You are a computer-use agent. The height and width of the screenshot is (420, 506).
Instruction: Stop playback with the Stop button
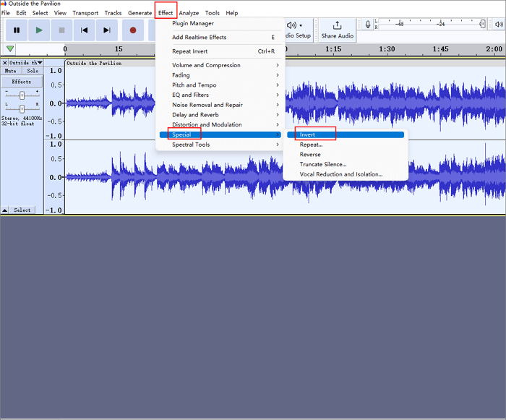point(61,30)
